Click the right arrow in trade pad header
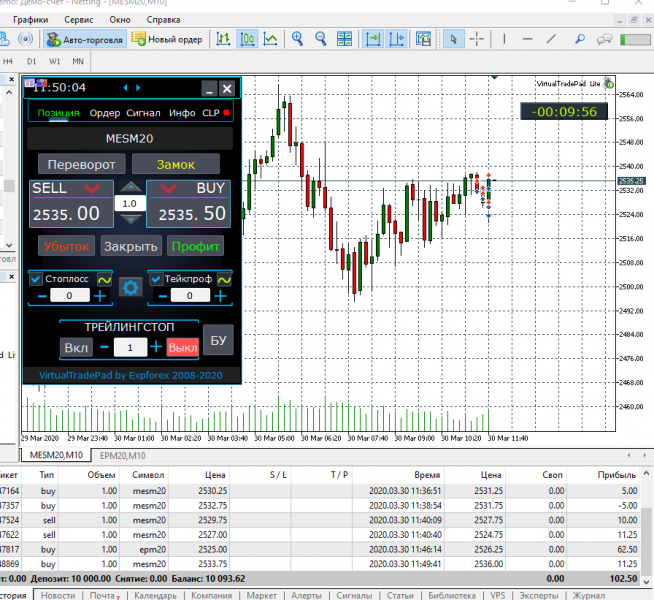This screenshot has height=600, width=654. (x=138, y=88)
